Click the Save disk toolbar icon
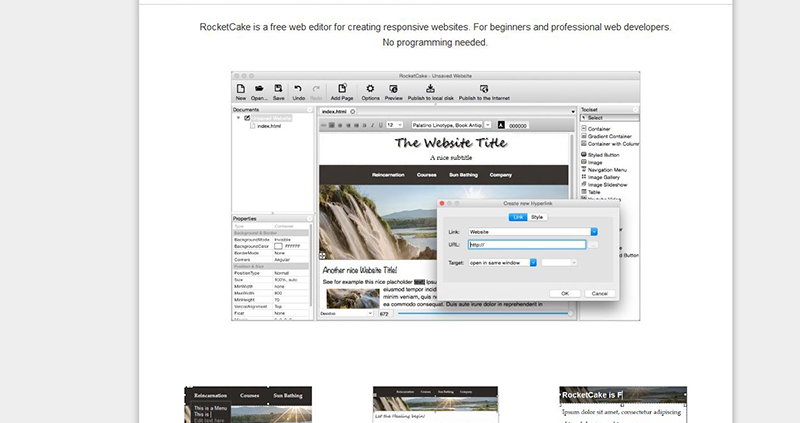800x423 pixels. point(278,88)
